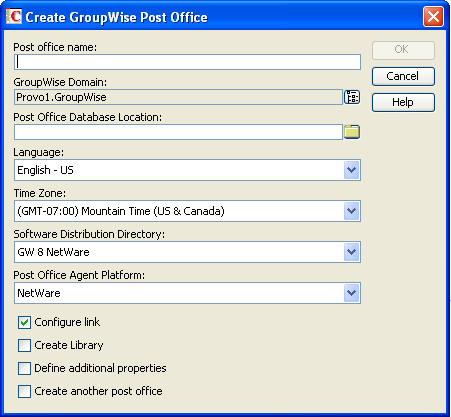The height and width of the screenshot is (417, 451).
Task: Browse for GroupWise Domain object icon
Action: pos(352,97)
